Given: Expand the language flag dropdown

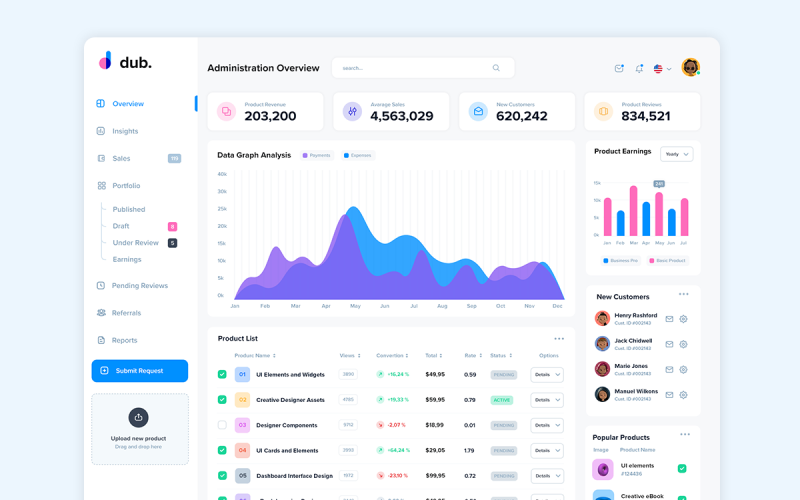Looking at the screenshot, I should pos(662,69).
